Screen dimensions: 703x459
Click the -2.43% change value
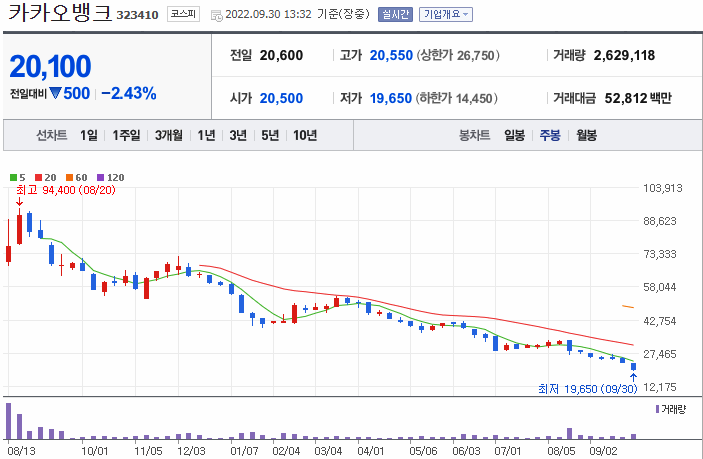pos(129,93)
